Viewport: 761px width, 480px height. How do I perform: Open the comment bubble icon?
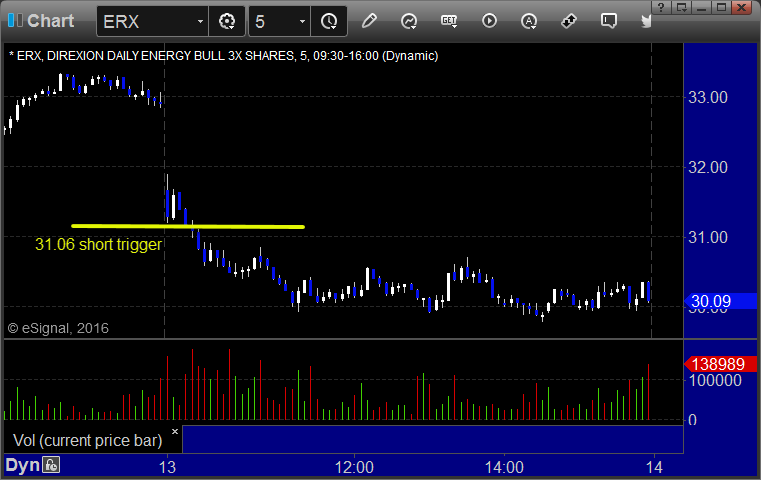point(609,21)
